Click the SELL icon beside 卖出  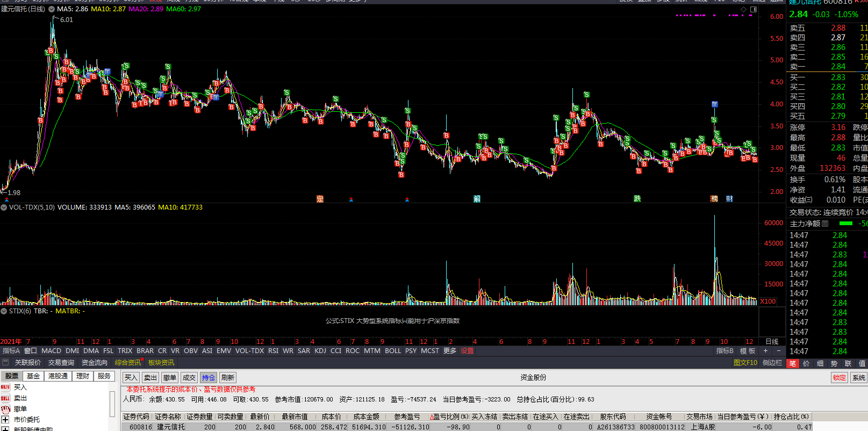click(x=5, y=398)
